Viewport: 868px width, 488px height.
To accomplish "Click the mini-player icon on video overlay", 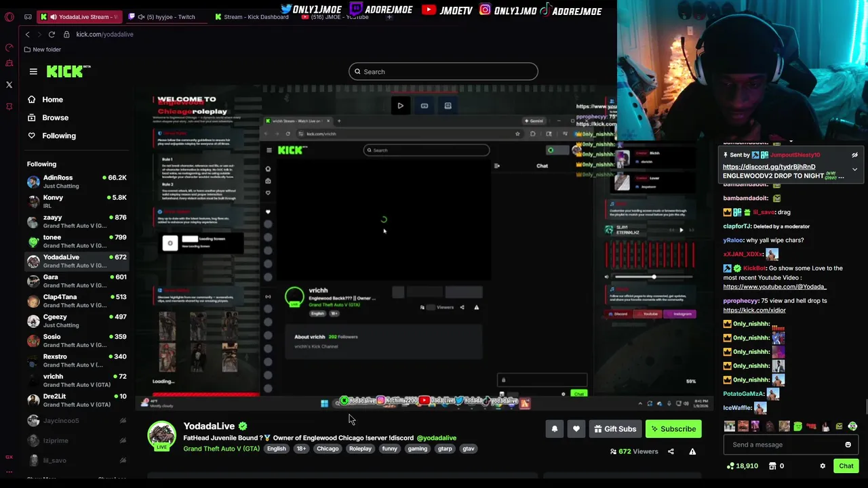I will (x=448, y=106).
